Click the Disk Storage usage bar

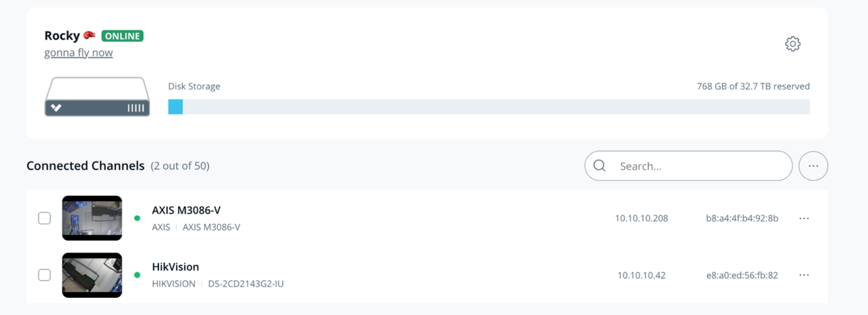(x=488, y=106)
